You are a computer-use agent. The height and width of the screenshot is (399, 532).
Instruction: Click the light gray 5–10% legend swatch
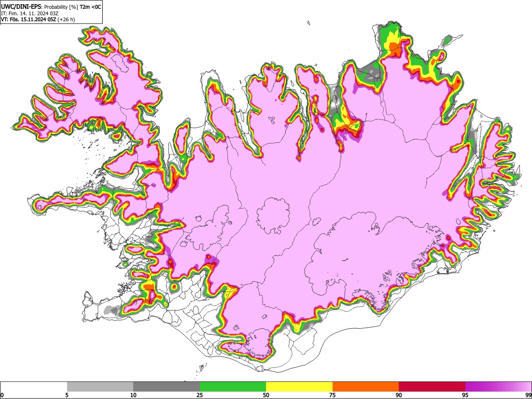point(100,387)
